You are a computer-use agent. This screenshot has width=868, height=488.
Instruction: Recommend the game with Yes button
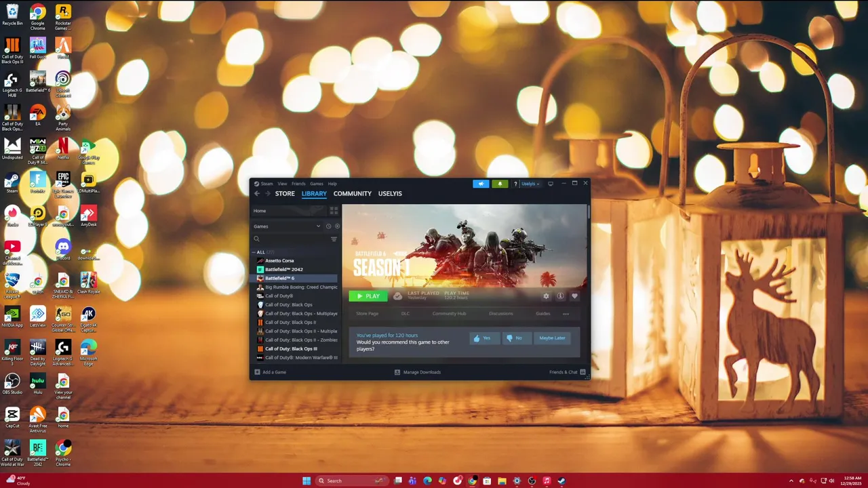(486, 338)
